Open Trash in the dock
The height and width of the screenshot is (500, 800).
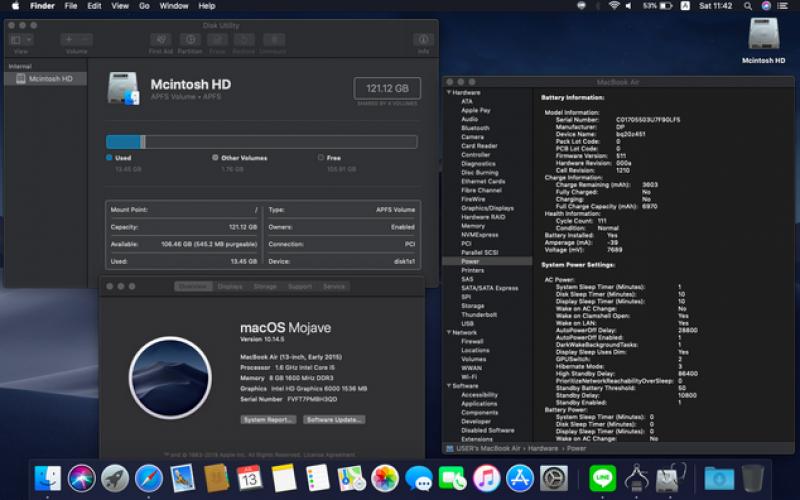(x=753, y=479)
